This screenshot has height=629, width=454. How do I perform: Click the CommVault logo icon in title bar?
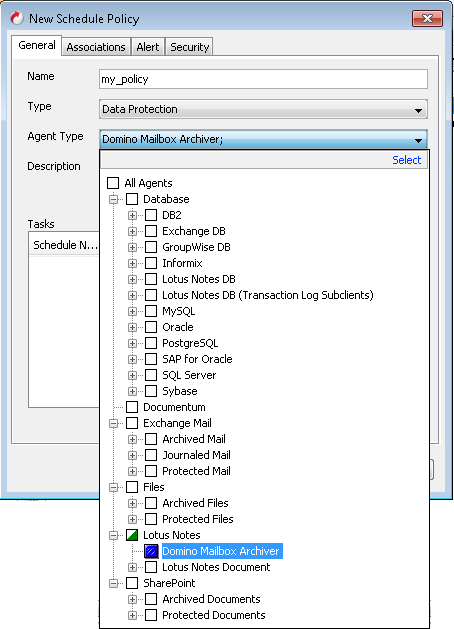pos(17,18)
